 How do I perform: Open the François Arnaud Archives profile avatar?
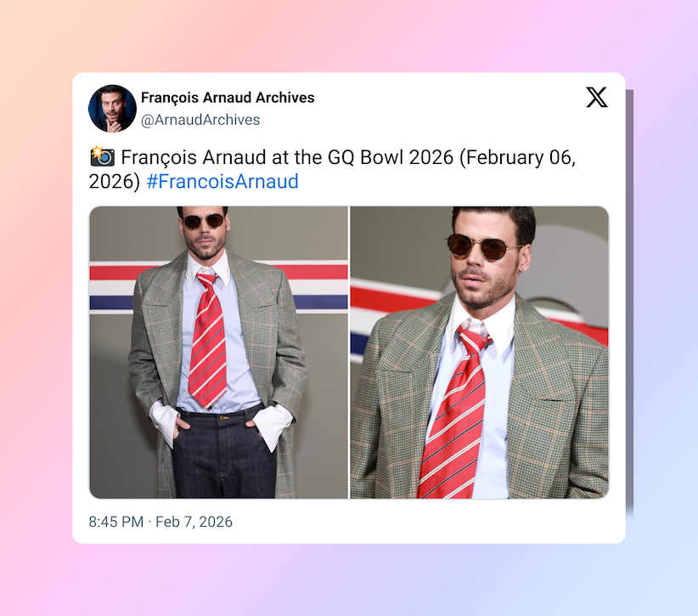112,108
